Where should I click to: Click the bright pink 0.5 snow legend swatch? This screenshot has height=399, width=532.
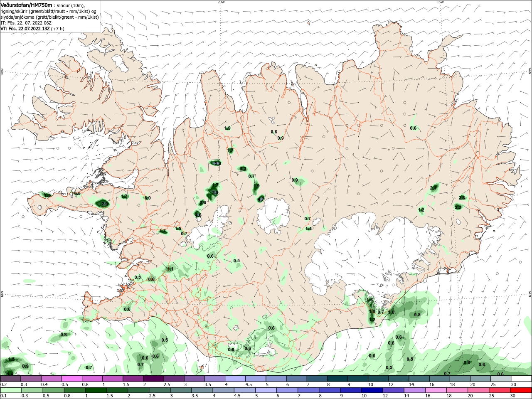pos(71,379)
